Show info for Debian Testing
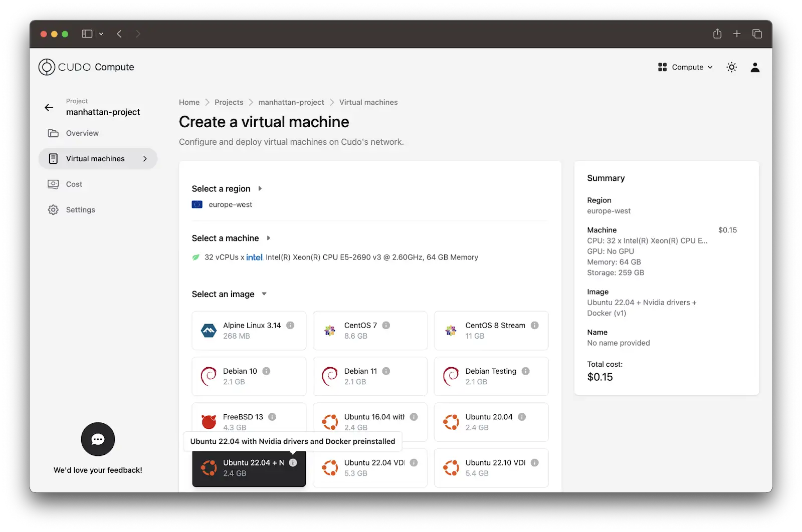802x532 pixels. tap(525, 371)
